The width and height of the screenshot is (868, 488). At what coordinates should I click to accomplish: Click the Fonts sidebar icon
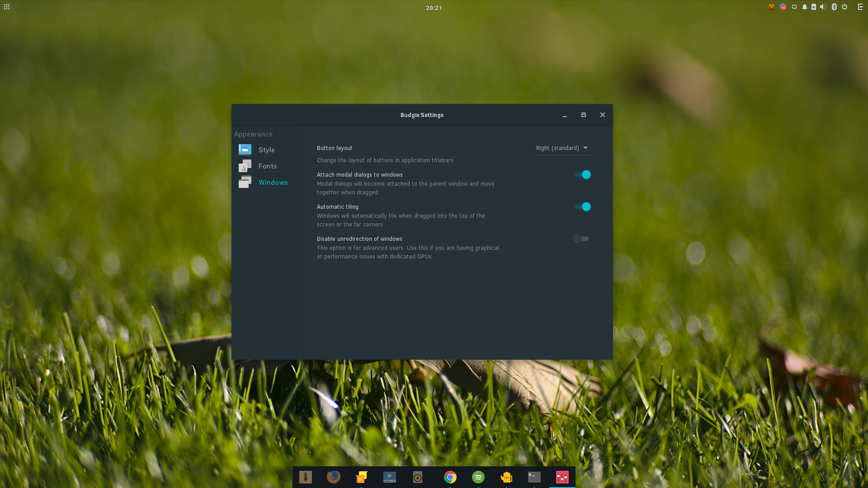click(x=245, y=166)
